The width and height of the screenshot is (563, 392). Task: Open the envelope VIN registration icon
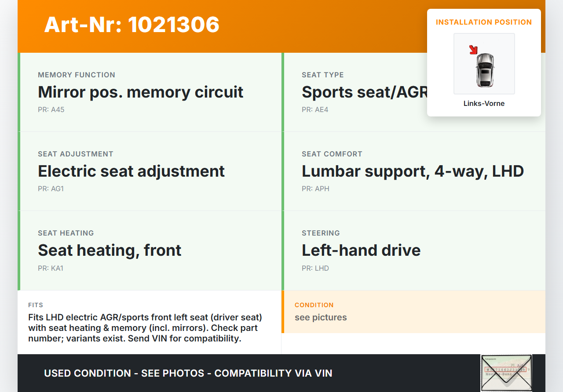pyautogui.click(x=506, y=373)
